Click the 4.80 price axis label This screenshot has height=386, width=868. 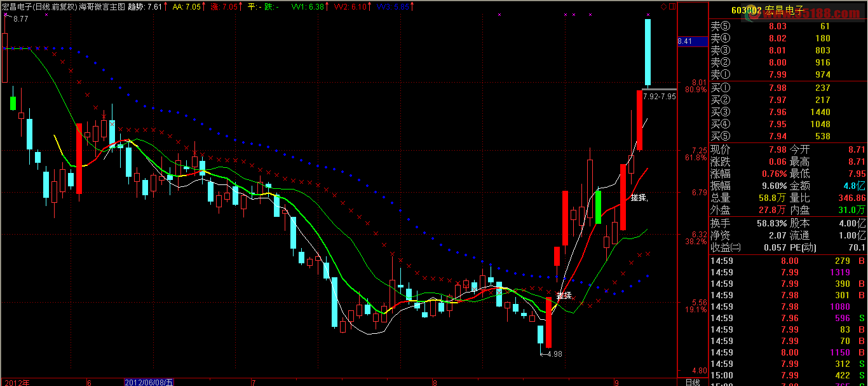click(x=700, y=371)
